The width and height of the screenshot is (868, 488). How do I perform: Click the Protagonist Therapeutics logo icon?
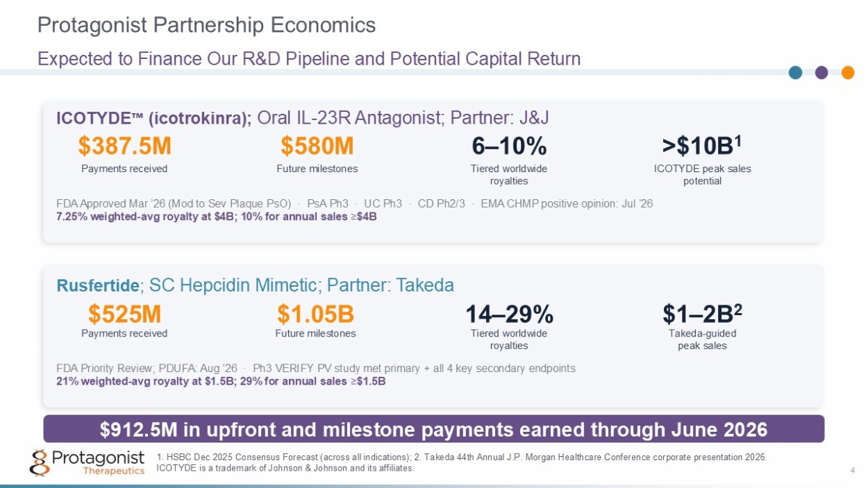tap(40, 462)
